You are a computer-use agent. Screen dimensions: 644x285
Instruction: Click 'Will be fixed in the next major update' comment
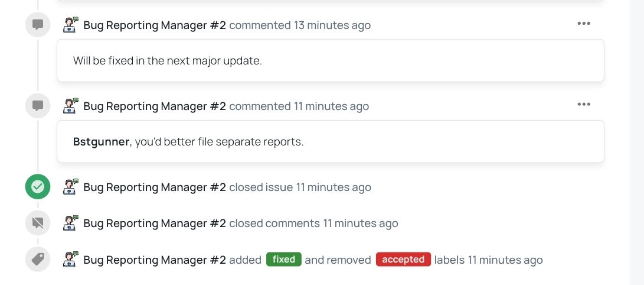coord(167,61)
